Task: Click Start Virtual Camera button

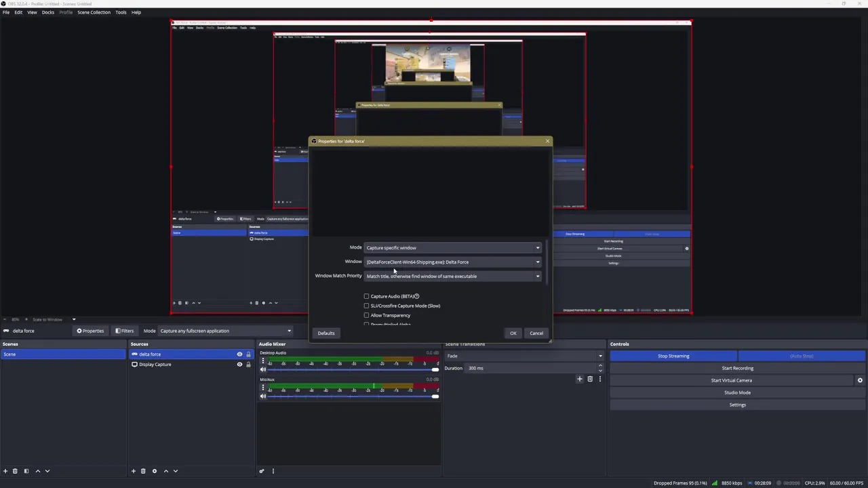Action: pos(732,380)
